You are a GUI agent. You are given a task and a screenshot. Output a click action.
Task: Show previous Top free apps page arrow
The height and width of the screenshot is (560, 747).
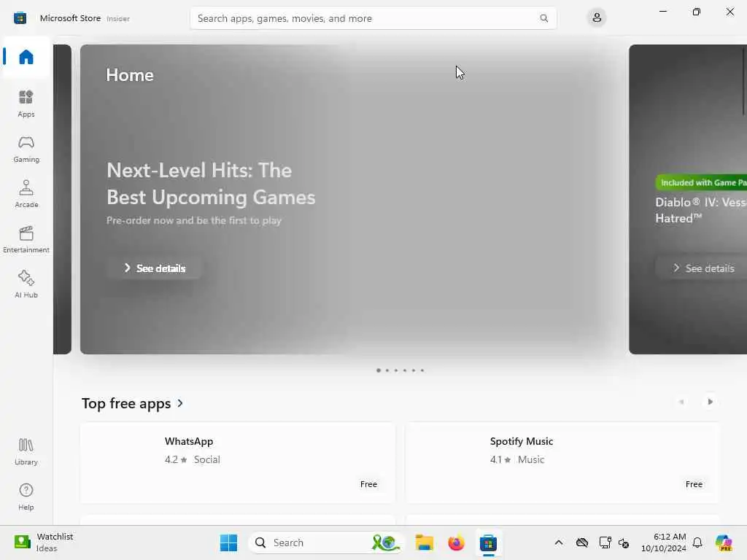tap(682, 402)
